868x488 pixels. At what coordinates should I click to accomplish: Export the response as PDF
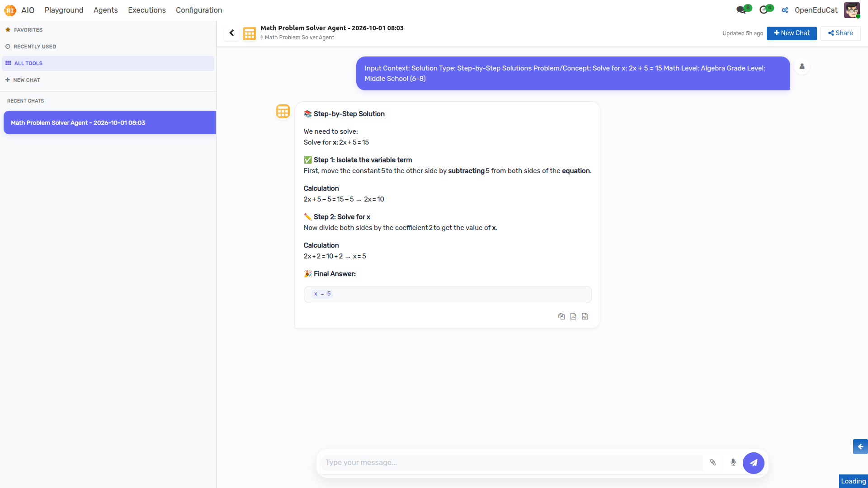573,316
